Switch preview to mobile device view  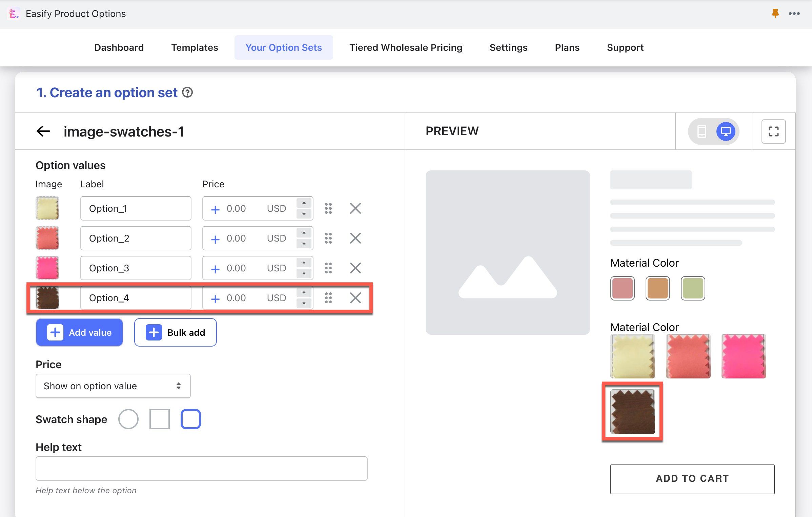pyautogui.click(x=702, y=131)
